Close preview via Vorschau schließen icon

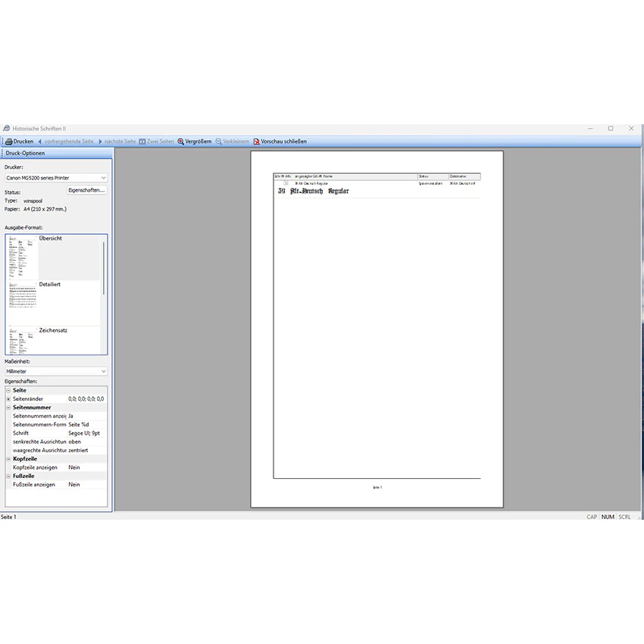[257, 141]
